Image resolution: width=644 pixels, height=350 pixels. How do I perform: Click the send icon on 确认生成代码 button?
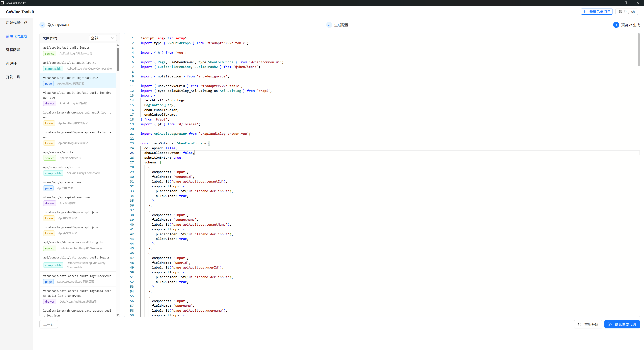click(610, 324)
